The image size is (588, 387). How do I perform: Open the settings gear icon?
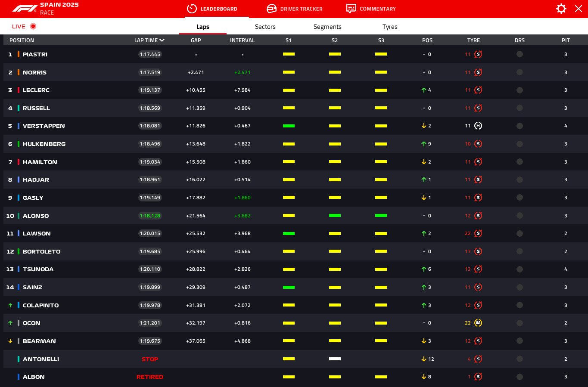pos(561,9)
